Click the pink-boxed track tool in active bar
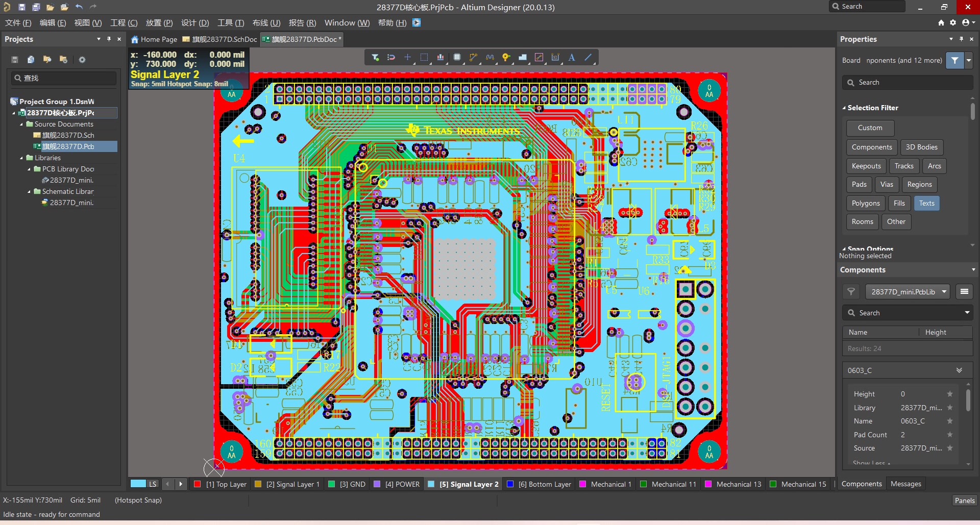This screenshot has height=525, width=980. coord(539,58)
